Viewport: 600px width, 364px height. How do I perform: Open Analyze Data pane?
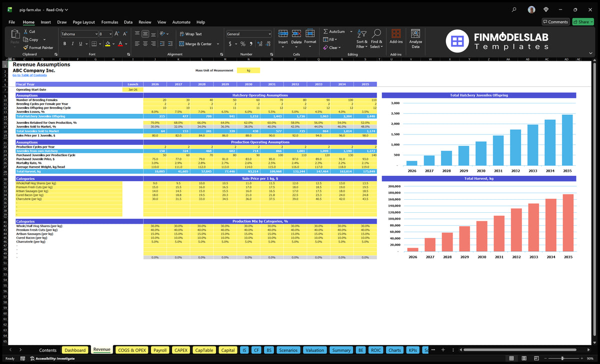(415, 37)
